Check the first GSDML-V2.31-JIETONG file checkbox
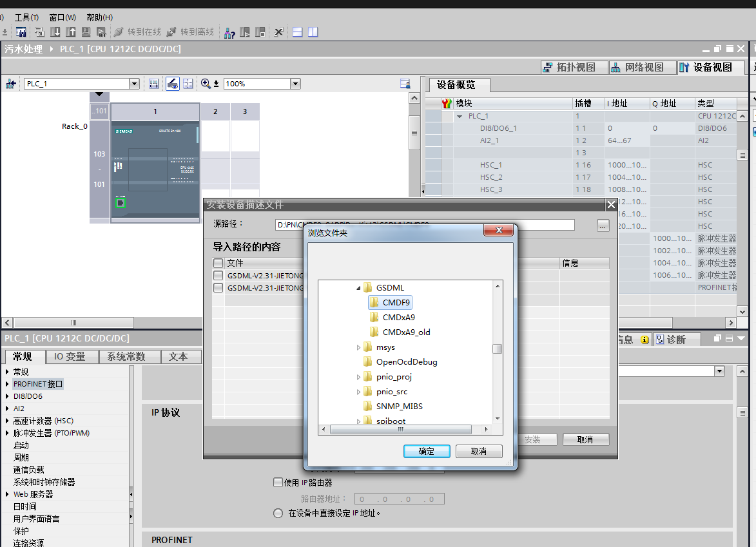 218,276
